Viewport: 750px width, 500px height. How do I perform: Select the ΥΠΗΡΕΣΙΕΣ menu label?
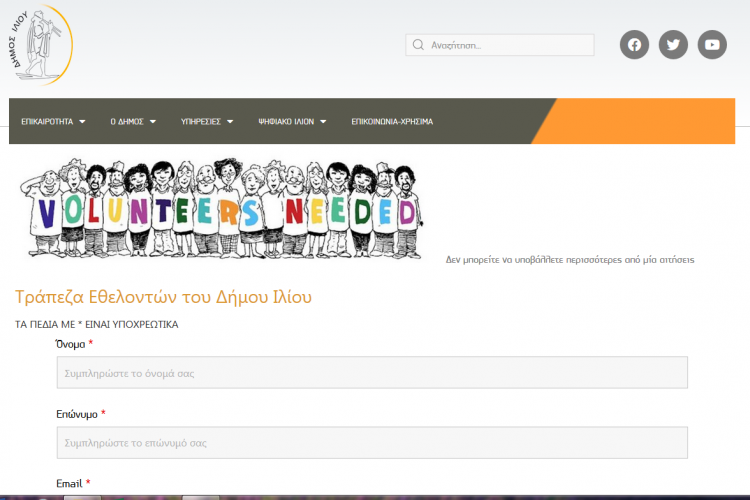click(200, 122)
